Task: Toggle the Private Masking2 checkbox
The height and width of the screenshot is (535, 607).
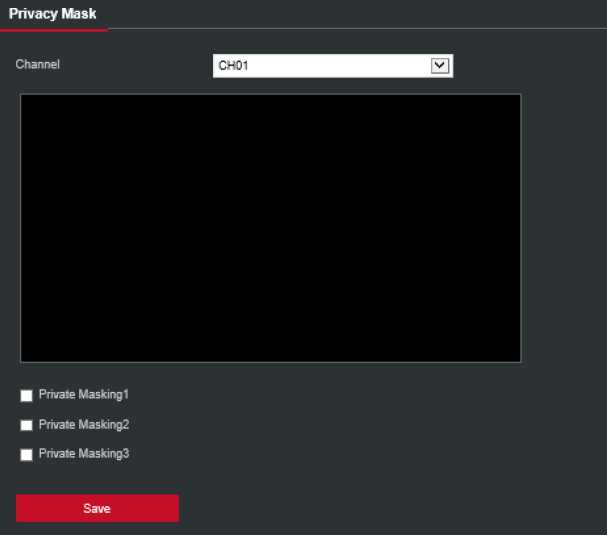Action: click(26, 425)
